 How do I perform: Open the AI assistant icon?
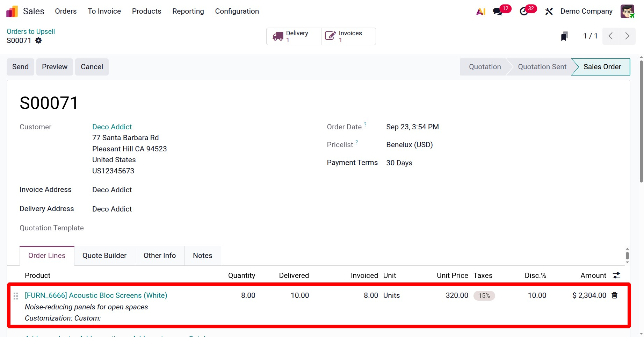click(481, 11)
